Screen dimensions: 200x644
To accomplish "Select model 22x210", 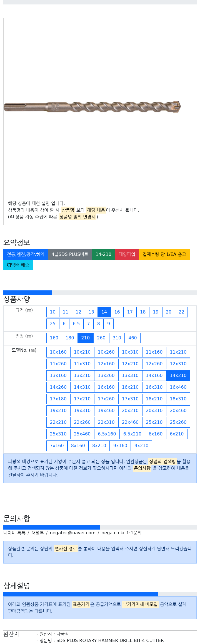I will (58, 422).
